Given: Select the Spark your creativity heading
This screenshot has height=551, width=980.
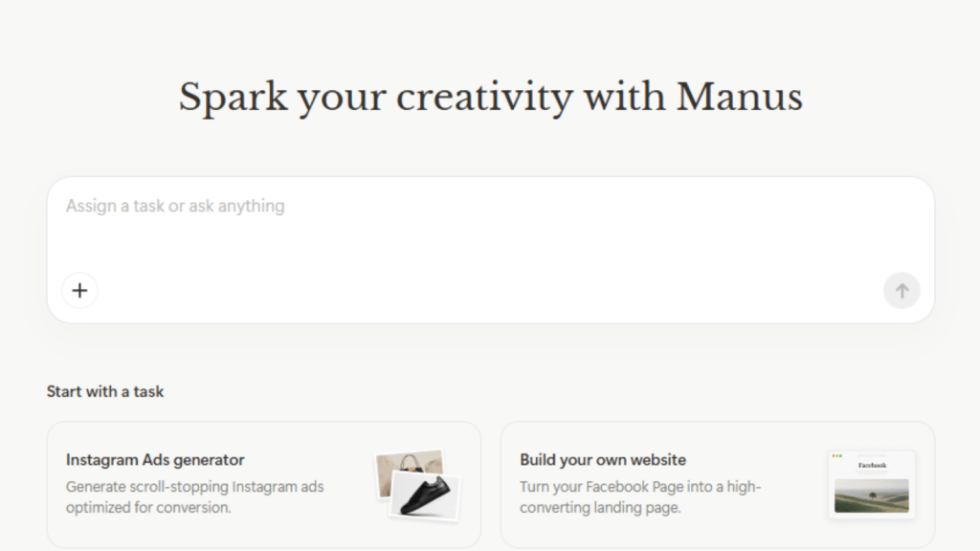Looking at the screenshot, I should point(490,96).
